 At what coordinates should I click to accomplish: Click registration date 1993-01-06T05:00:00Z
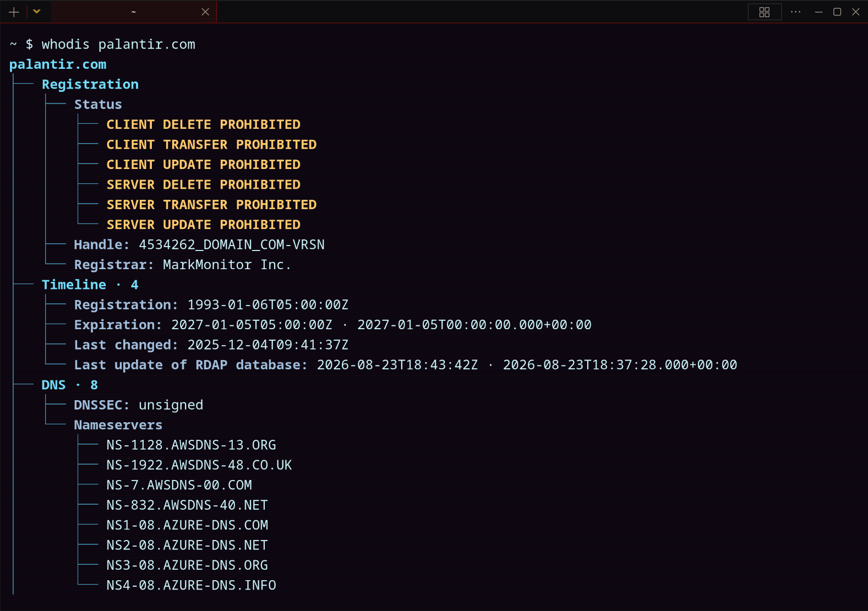click(x=268, y=305)
